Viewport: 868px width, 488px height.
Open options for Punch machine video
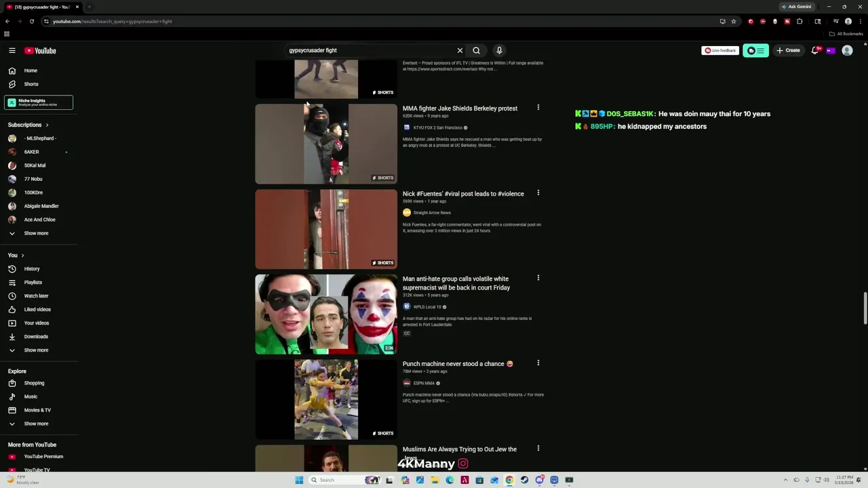coord(538,363)
